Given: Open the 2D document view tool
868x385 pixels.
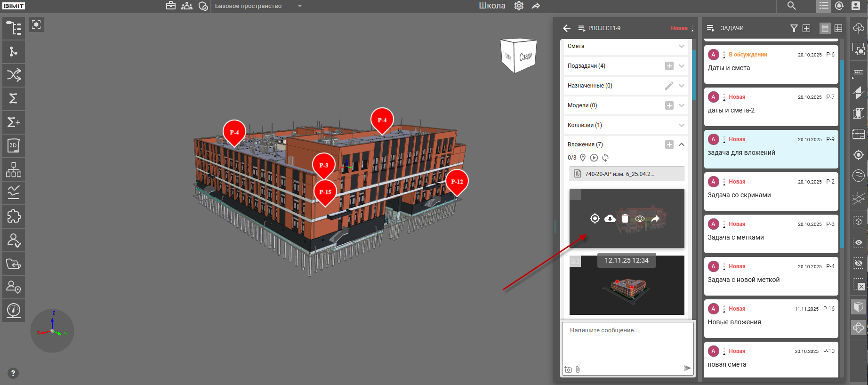Looking at the screenshot, I should pyautogui.click(x=14, y=146).
